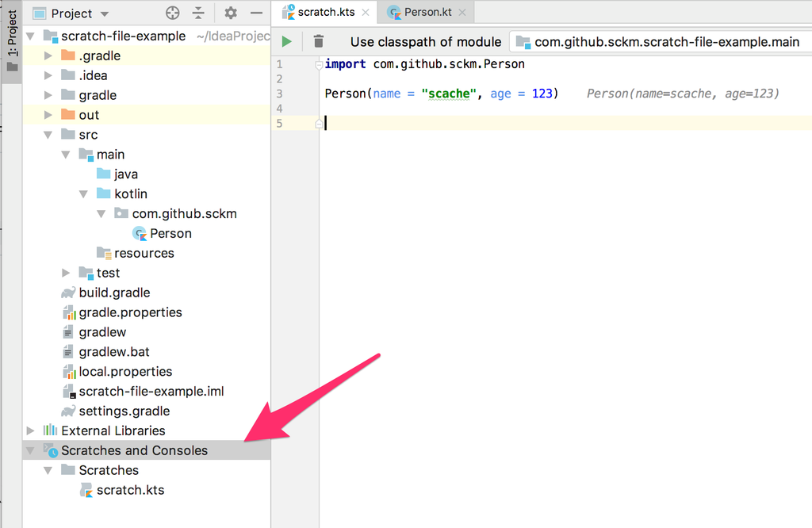Open Project panel settings gear
The width and height of the screenshot is (812, 528).
[x=231, y=13]
